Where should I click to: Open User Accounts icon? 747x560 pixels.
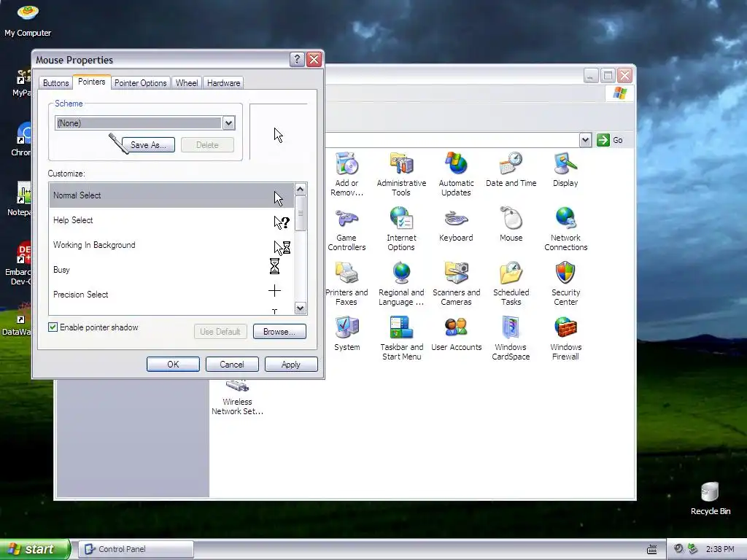[x=456, y=334]
